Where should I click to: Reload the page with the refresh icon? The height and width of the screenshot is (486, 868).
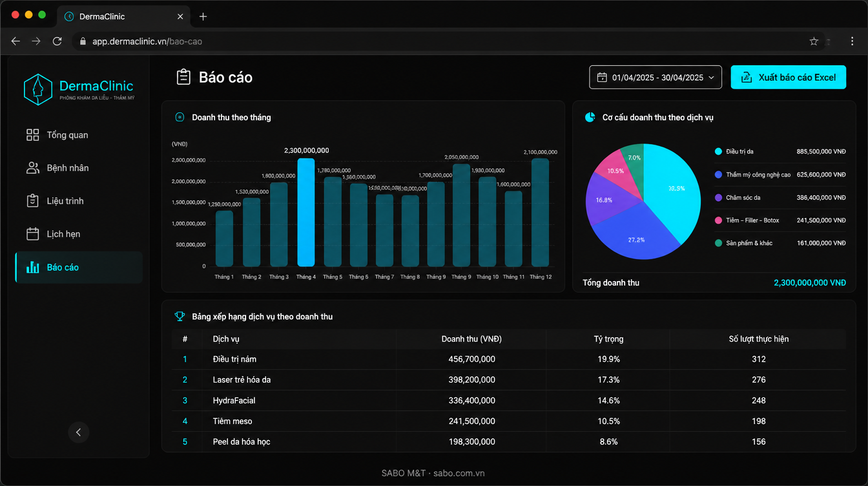pyautogui.click(x=57, y=41)
